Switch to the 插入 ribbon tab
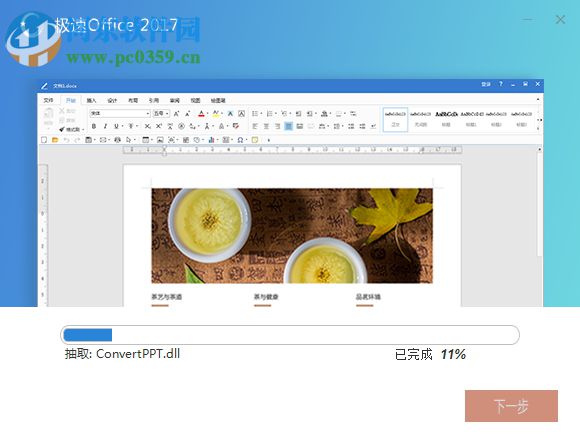The width and height of the screenshot is (580, 440). tap(91, 100)
